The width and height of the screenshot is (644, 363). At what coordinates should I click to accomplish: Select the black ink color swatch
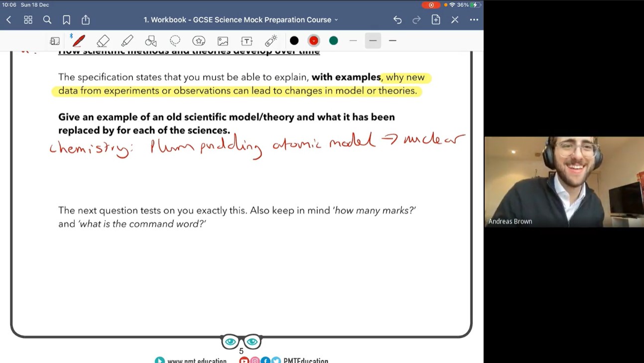(294, 40)
